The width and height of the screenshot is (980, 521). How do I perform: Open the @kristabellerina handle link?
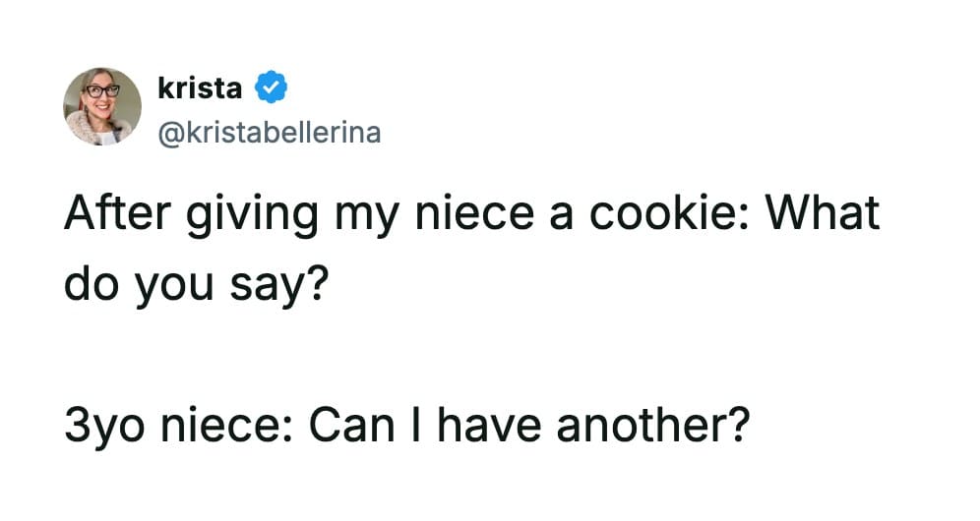(x=268, y=132)
